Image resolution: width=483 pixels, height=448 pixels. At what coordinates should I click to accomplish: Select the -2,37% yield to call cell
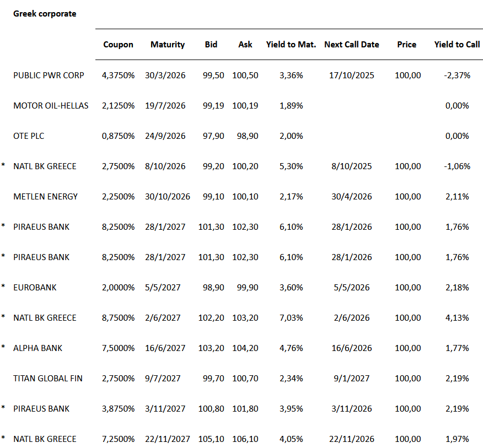pyautogui.click(x=457, y=75)
